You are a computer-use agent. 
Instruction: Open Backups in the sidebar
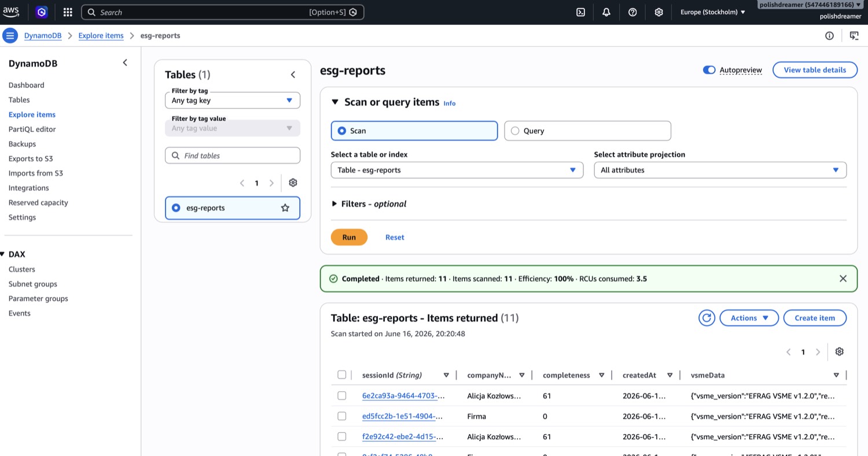22,144
